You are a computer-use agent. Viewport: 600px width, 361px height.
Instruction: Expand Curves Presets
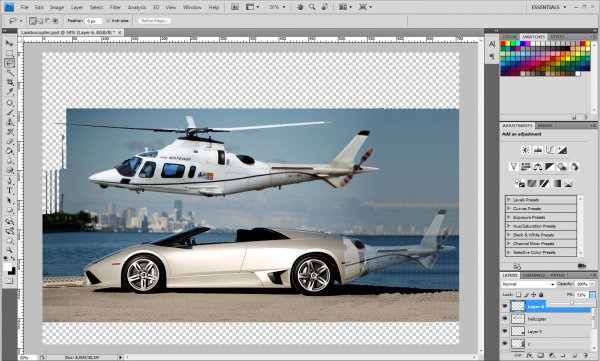click(x=509, y=208)
